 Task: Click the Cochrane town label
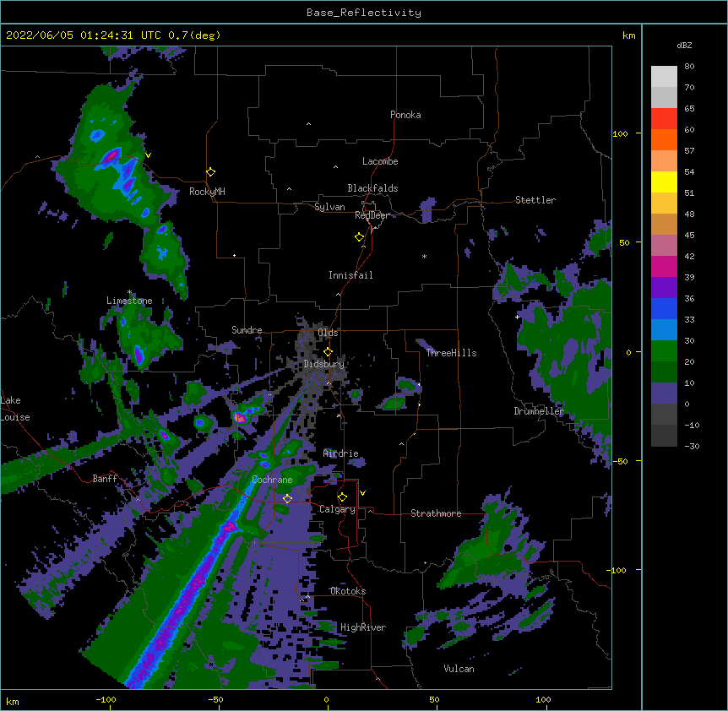pos(272,480)
